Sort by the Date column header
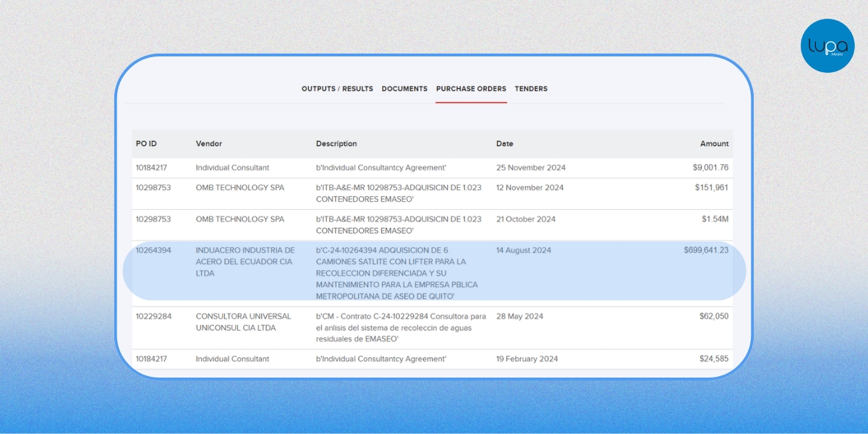This screenshot has width=868, height=434. point(504,144)
